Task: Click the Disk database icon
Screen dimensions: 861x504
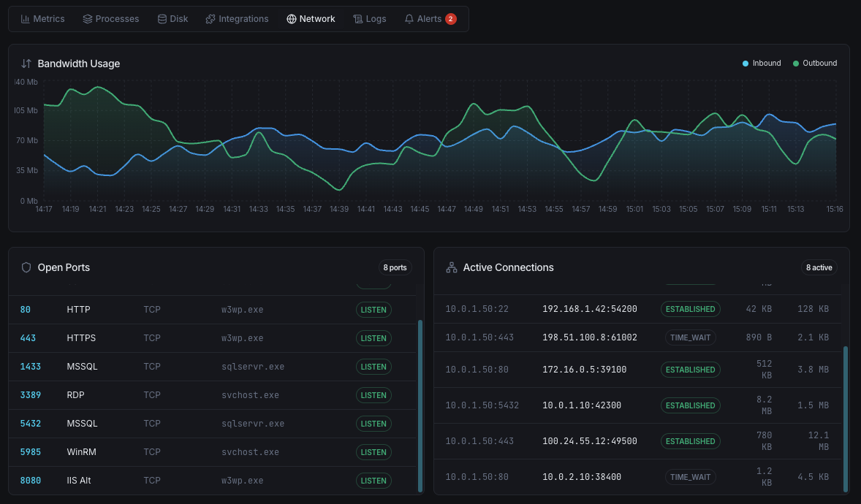Action: click(162, 19)
